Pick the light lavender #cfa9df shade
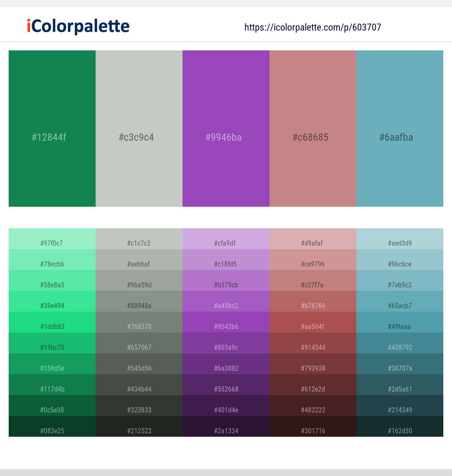 [226, 239]
